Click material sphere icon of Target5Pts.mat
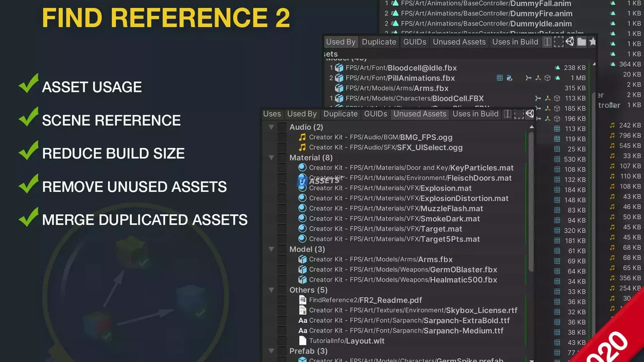Image resolution: width=644 pixels, height=362 pixels. click(x=302, y=239)
